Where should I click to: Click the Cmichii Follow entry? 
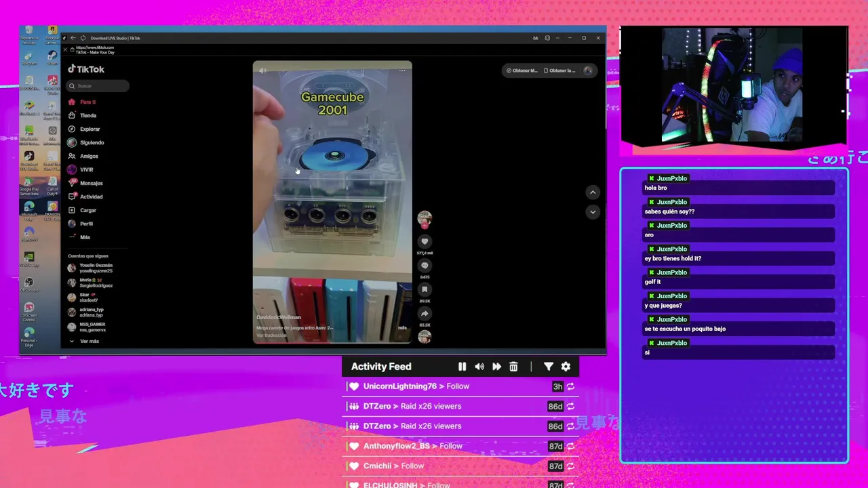point(461,466)
